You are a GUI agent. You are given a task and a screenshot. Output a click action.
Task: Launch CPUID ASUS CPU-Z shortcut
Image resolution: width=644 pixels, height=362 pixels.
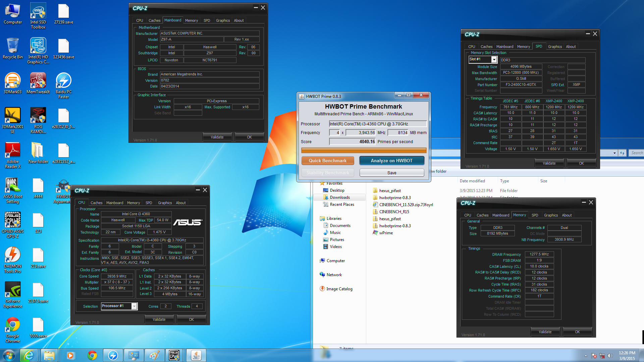[13, 225]
